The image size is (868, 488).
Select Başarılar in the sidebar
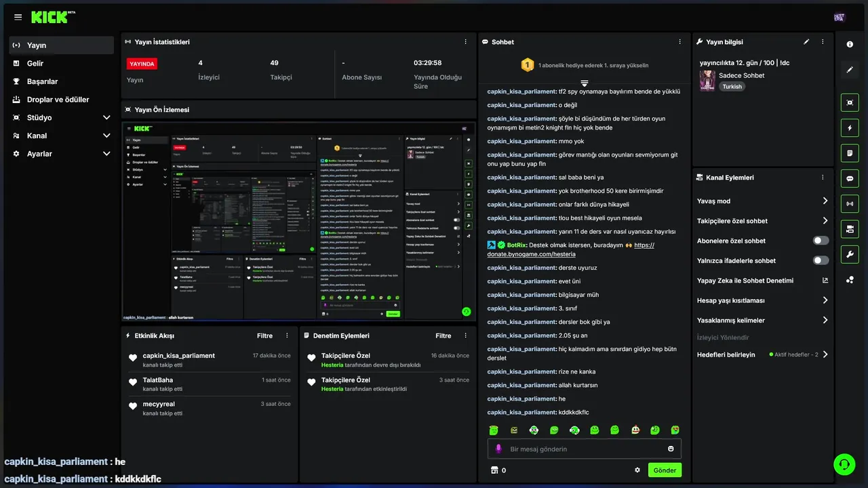(62, 81)
